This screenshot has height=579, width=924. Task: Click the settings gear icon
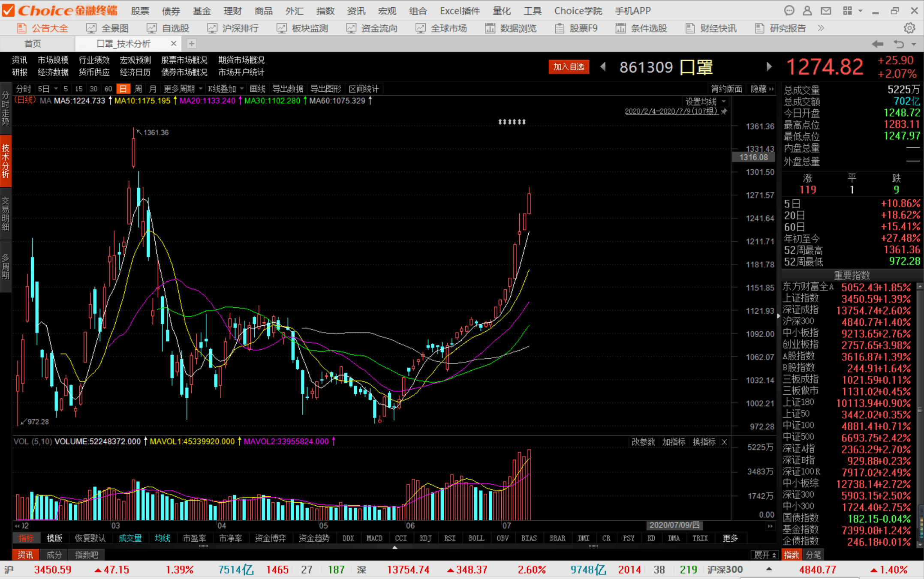pyautogui.click(x=909, y=28)
